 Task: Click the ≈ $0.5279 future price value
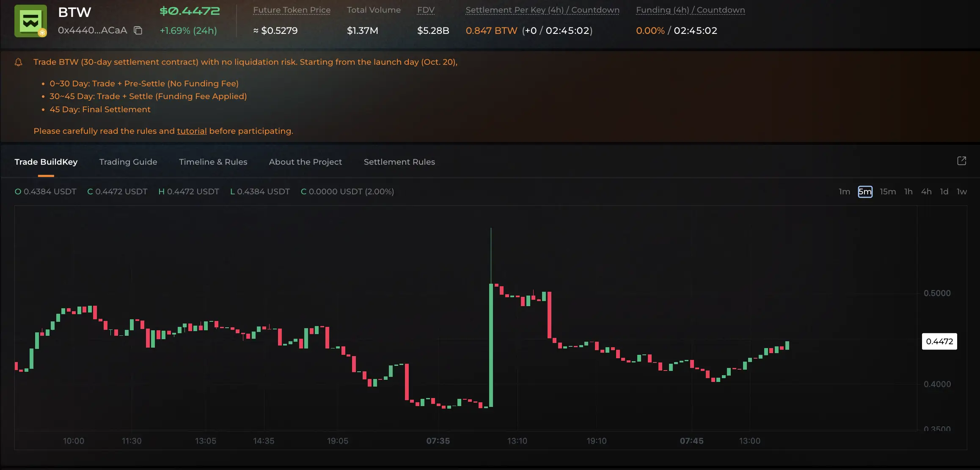[275, 30]
